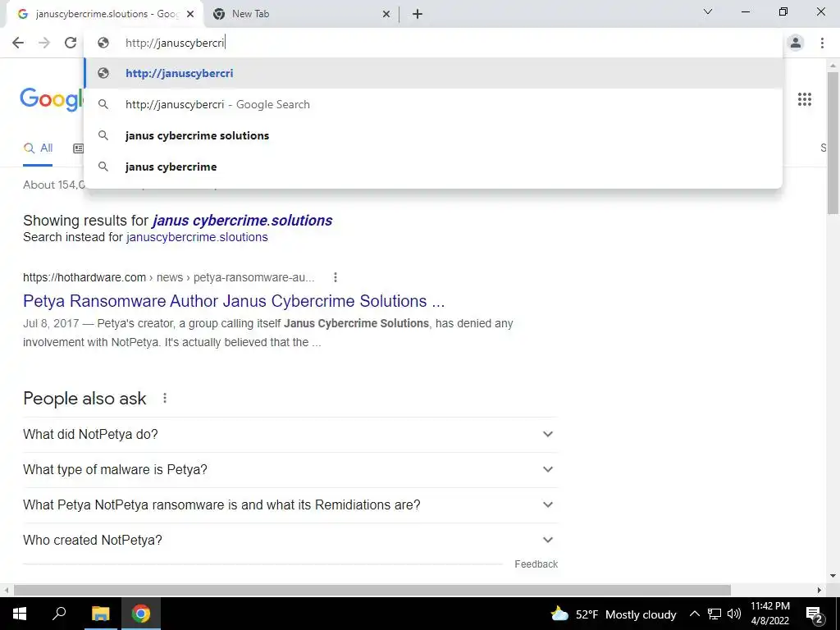Open the News results tab icon
This screenshot has height=630, width=840.
[78, 148]
